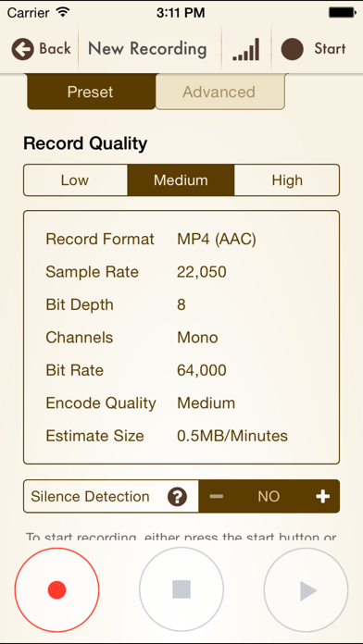363x644 pixels.
Task: Select High record quality
Action: click(x=287, y=180)
